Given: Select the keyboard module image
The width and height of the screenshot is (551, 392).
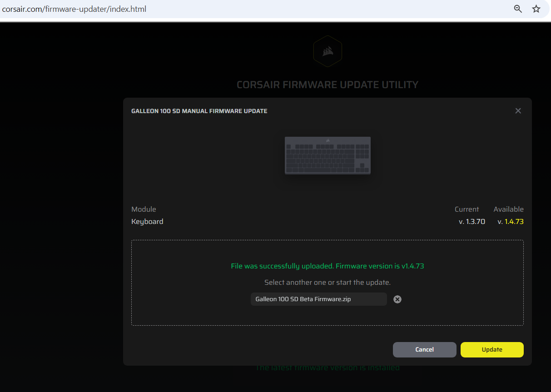Looking at the screenshot, I should pos(328,155).
